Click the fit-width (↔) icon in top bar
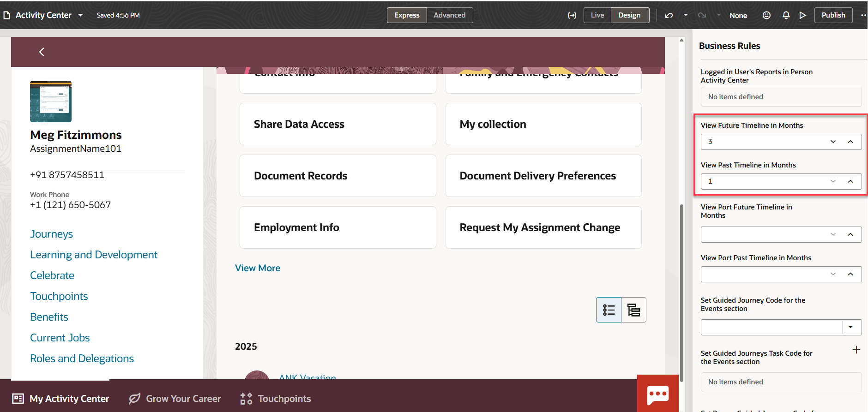868x412 pixels. (x=572, y=15)
